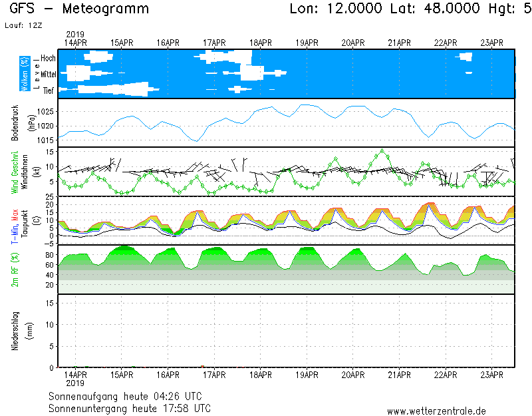Select the top axis date '16APR'
Image resolution: width=532 pixels, height=416 pixels.
[x=168, y=43]
